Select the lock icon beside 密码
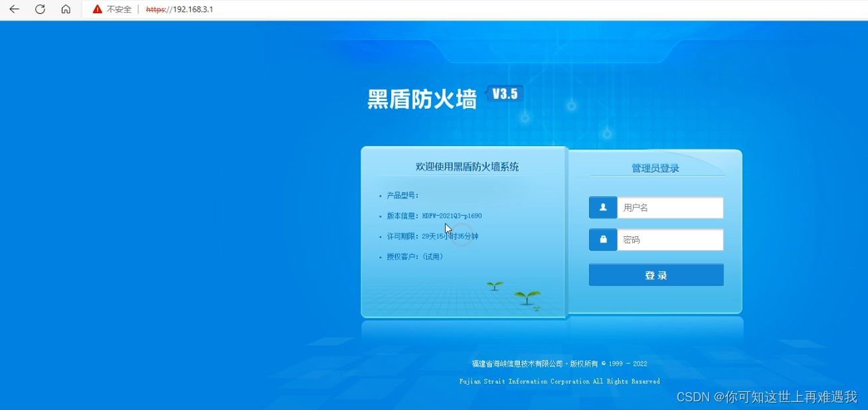The height and width of the screenshot is (410, 868). (x=603, y=239)
